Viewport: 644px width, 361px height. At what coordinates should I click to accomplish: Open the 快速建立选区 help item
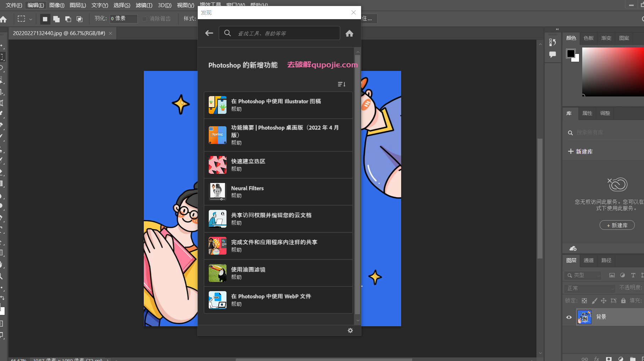(x=278, y=165)
